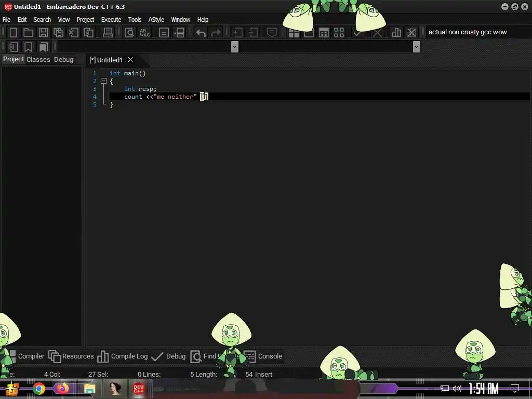Stop execution with the X toolbar icon

click(377, 33)
